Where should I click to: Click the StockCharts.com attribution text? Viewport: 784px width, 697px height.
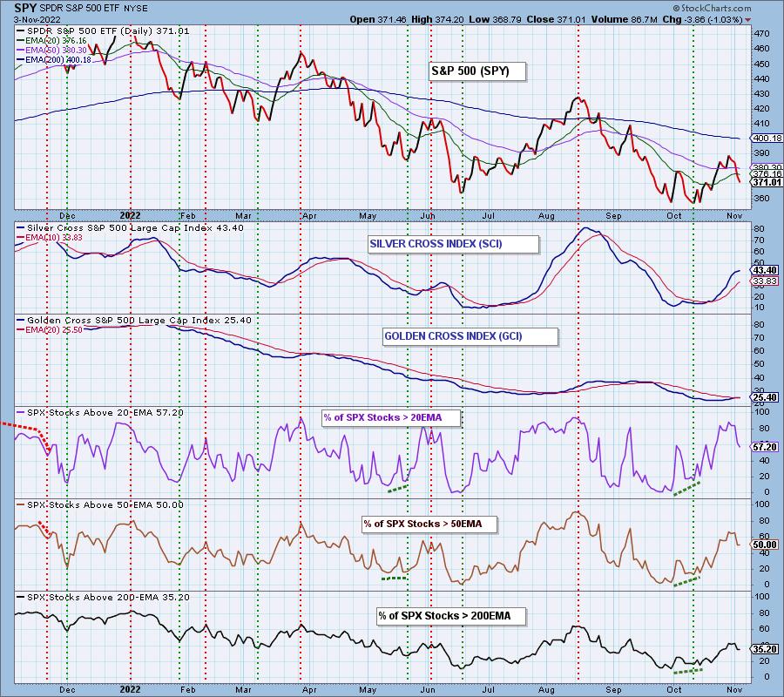(712, 8)
